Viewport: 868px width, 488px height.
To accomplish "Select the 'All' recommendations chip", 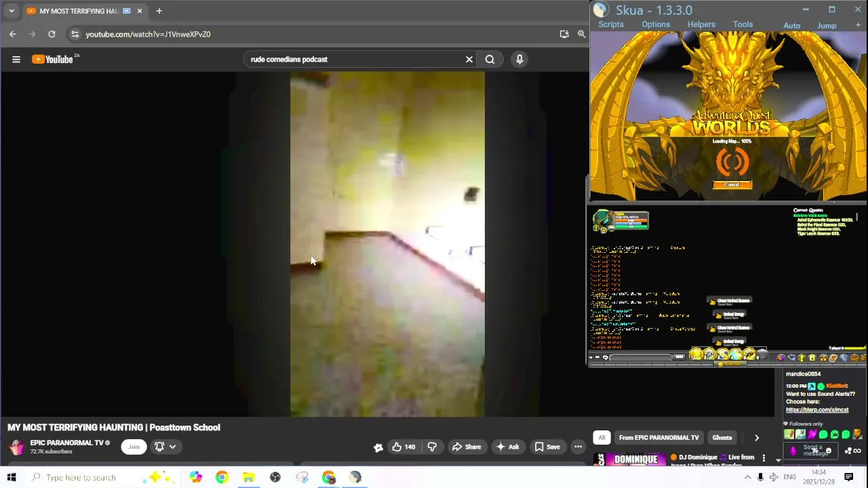I will point(601,438).
